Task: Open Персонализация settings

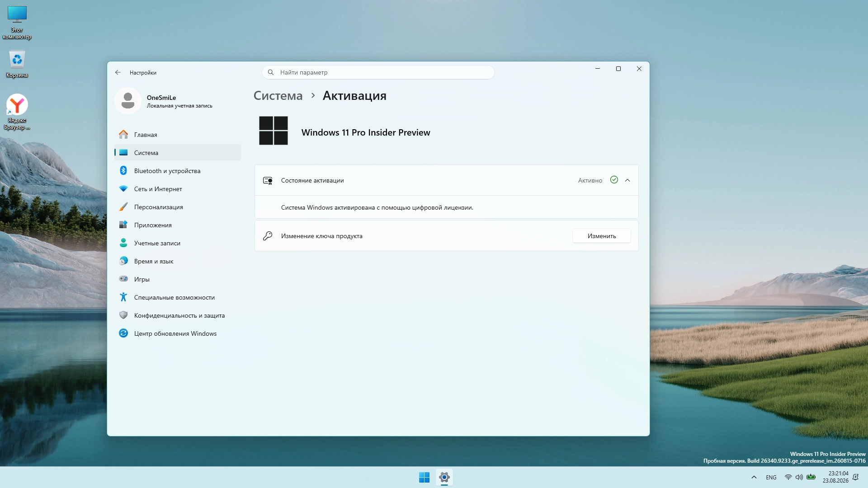Action: point(178,207)
